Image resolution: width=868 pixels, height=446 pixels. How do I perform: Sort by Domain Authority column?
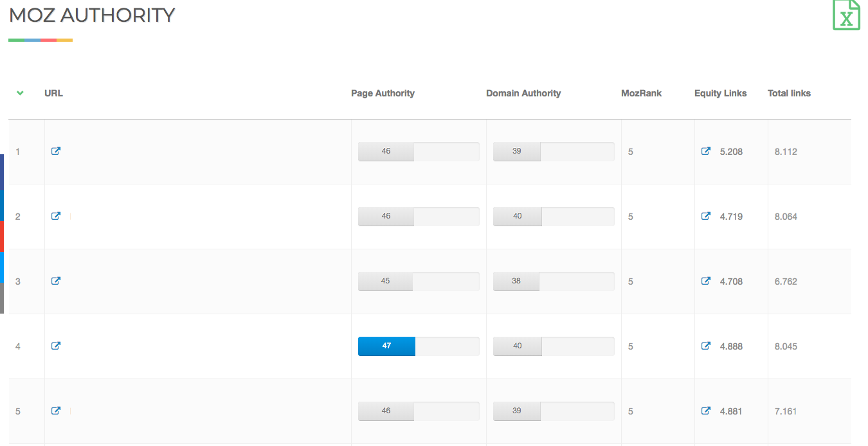coord(523,93)
